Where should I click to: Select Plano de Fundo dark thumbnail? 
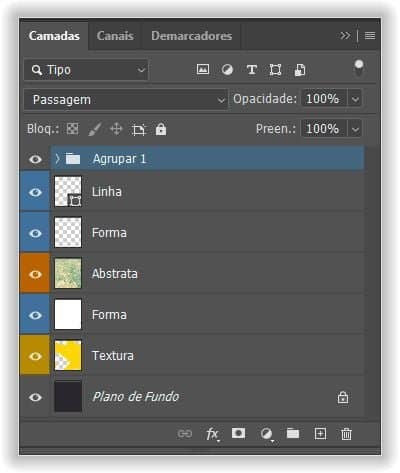tap(68, 396)
